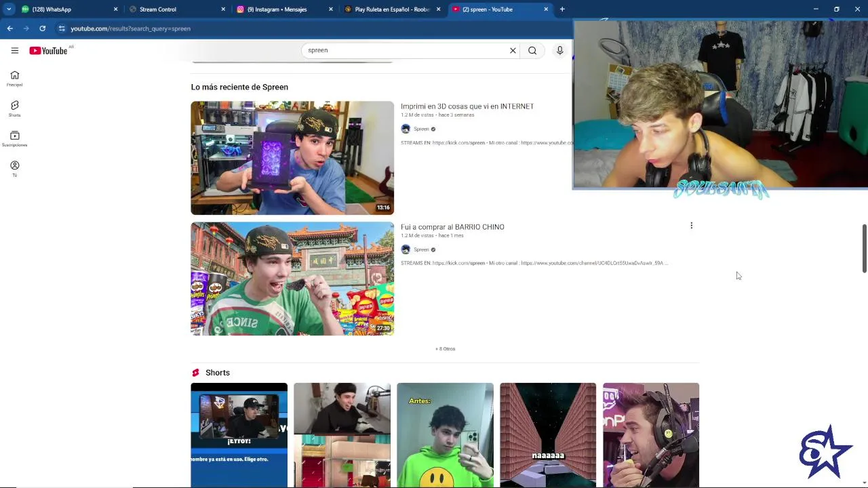Open 'Fui a comprar al BARRIO CHINO' title

(x=452, y=227)
